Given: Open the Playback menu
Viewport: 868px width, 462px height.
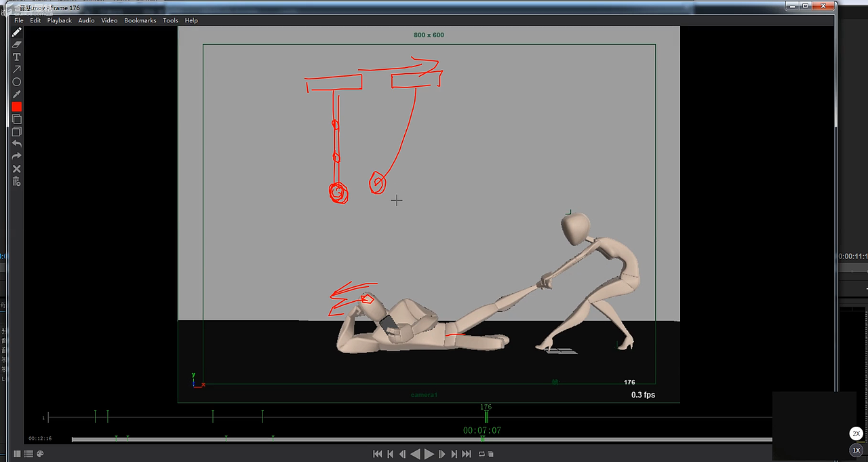Looking at the screenshot, I should tap(60, 20).
